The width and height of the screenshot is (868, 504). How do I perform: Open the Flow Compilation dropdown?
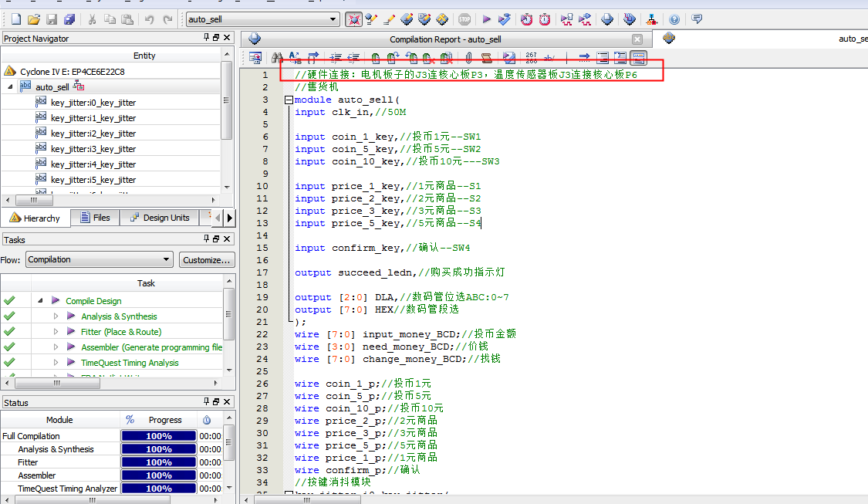[166, 260]
